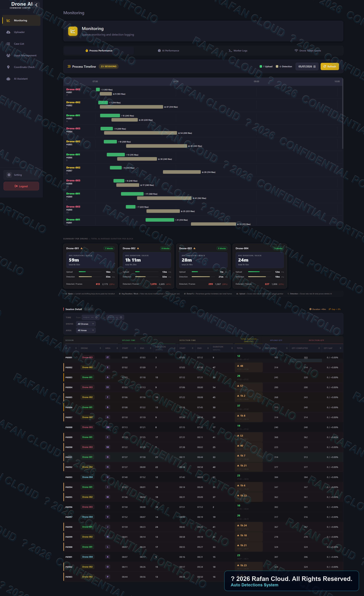Set the From time filter field
364x596 pixels.
click(90, 317)
